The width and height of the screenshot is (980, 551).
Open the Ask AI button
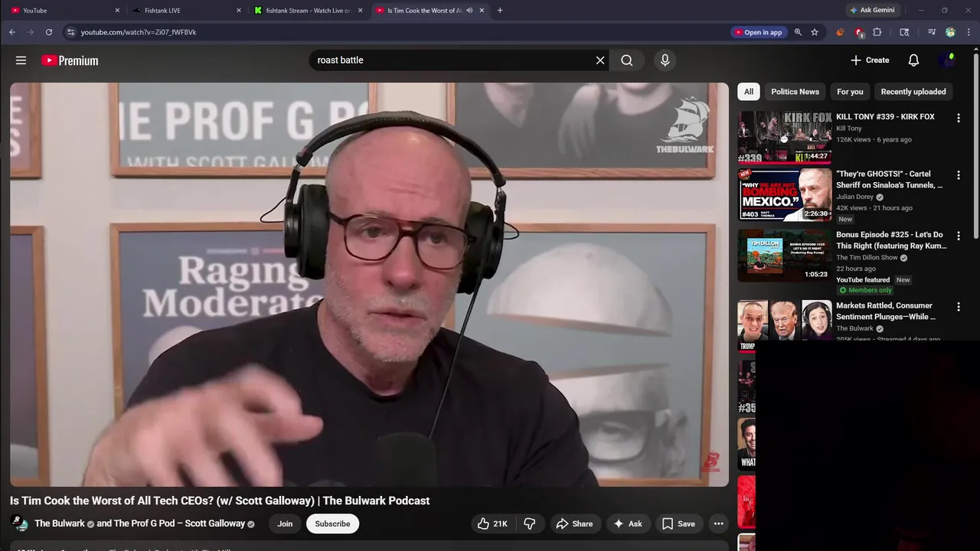coord(628,523)
